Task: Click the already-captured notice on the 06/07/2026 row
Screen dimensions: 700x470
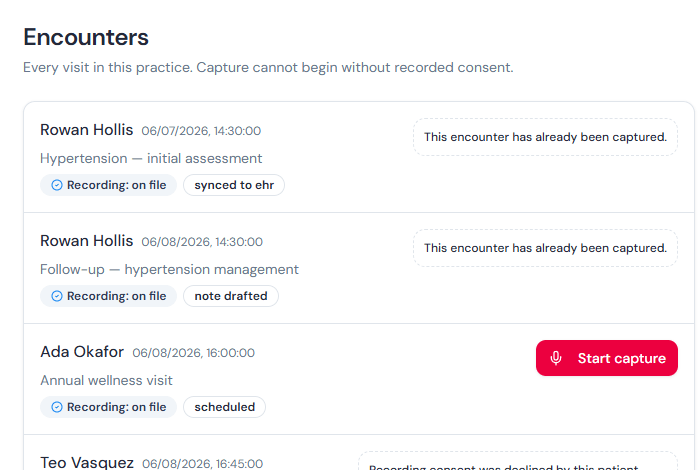Action: (545, 137)
